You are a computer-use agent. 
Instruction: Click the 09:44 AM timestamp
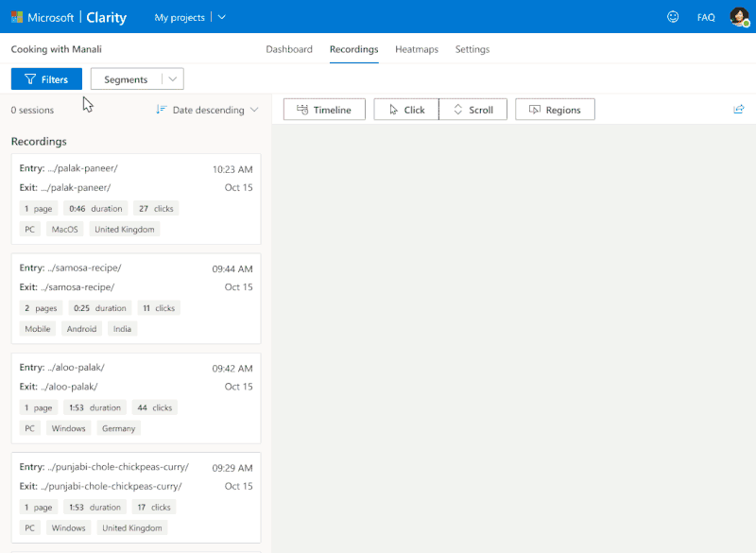pyautogui.click(x=232, y=268)
